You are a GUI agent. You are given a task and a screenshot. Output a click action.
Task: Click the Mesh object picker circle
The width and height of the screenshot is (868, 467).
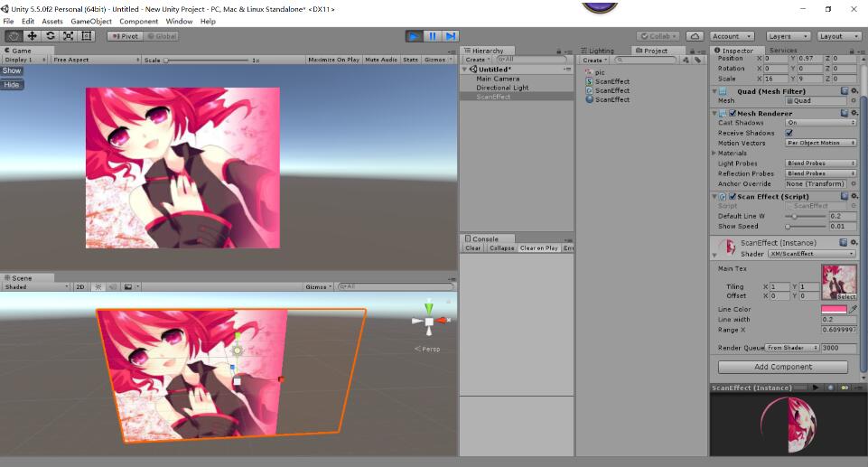[854, 100]
